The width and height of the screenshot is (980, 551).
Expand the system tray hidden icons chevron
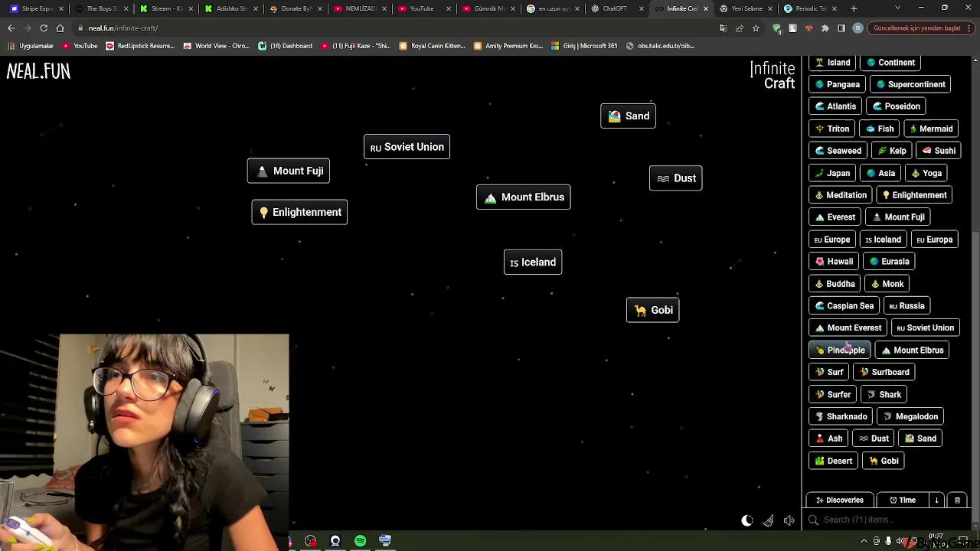864,541
